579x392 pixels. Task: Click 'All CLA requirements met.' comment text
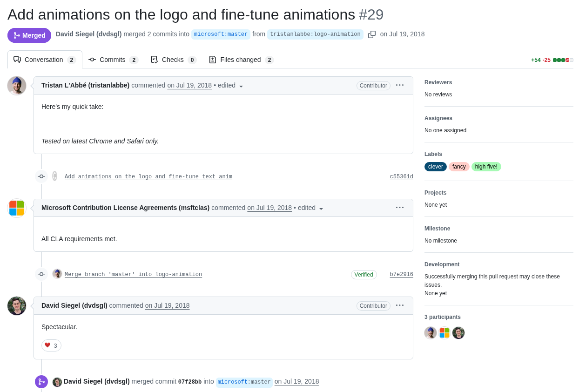click(x=79, y=239)
